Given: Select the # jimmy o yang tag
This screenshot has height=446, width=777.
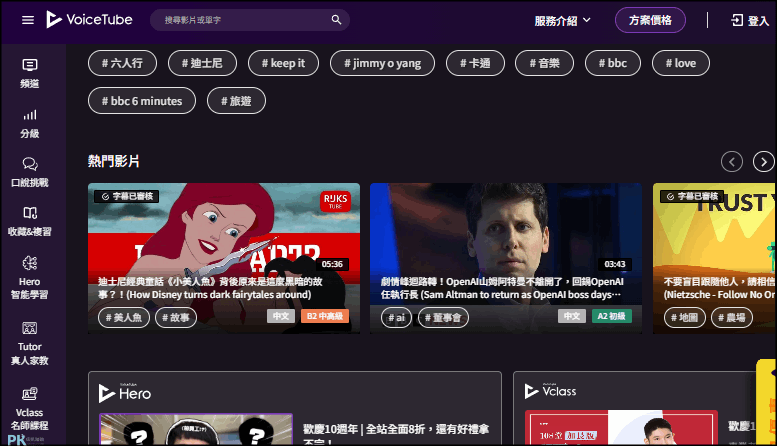Looking at the screenshot, I should pyautogui.click(x=383, y=63).
